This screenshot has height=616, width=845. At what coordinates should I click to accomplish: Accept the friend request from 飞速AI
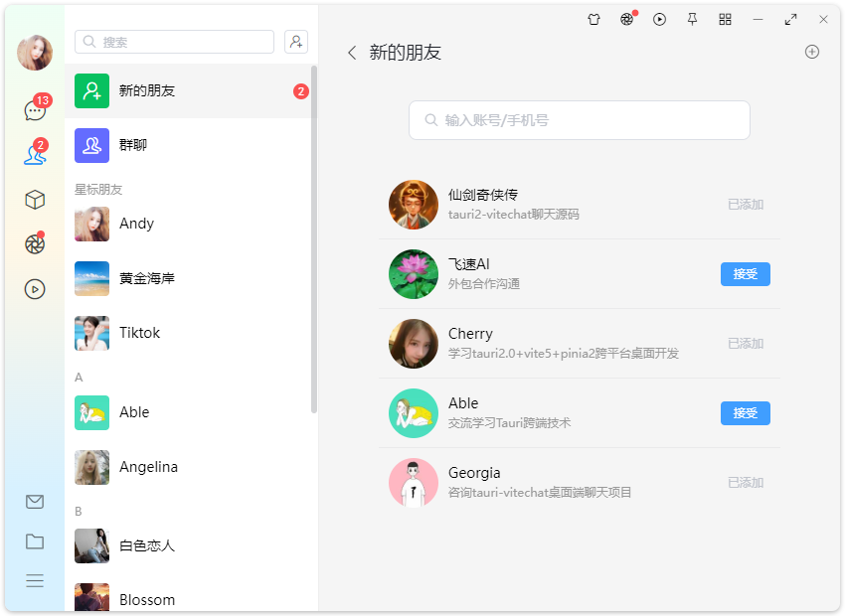[x=745, y=274]
